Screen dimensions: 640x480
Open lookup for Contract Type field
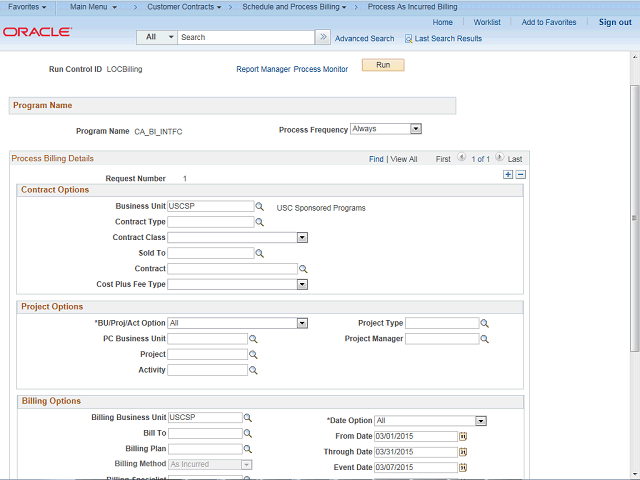tap(259, 223)
